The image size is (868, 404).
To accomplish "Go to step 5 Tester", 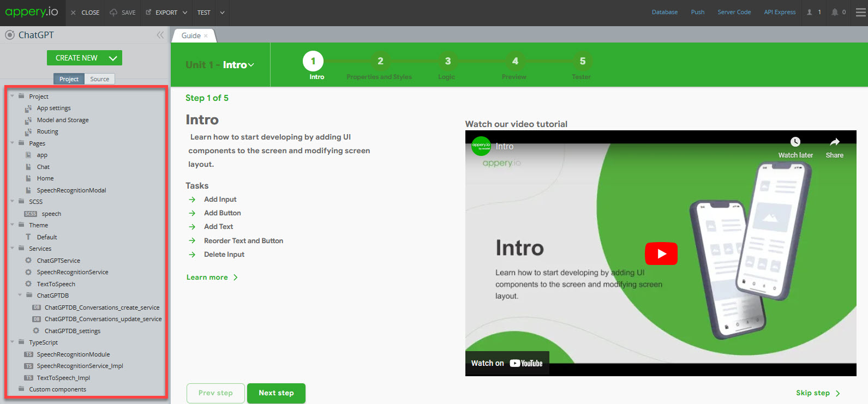I will coord(582,61).
